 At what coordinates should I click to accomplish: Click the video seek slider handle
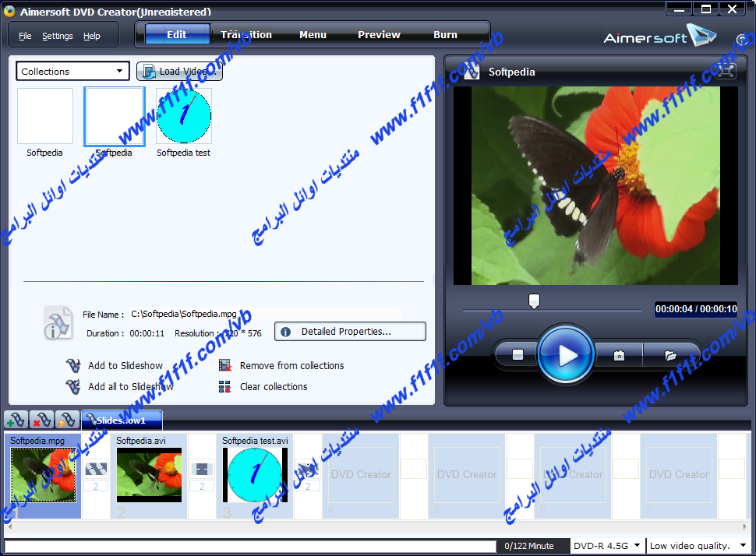(534, 301)
